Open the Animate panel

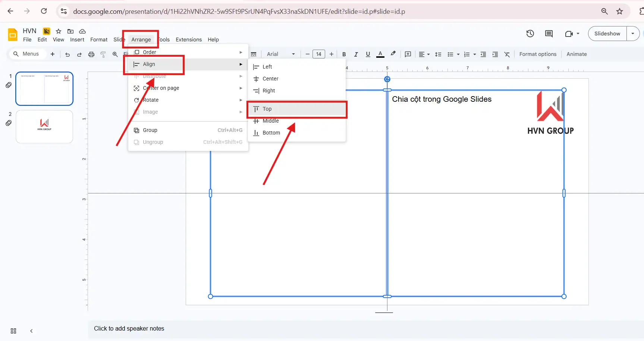point(576,54)
